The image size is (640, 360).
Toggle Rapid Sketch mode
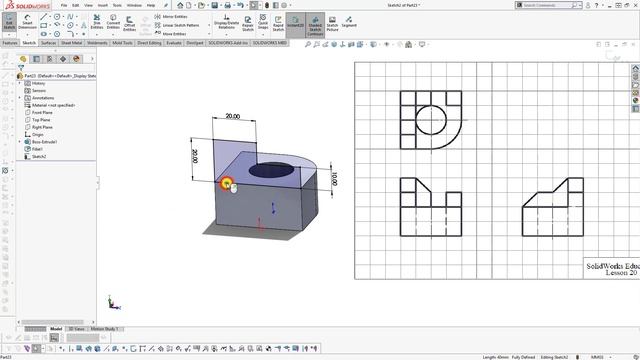point(278,24)
